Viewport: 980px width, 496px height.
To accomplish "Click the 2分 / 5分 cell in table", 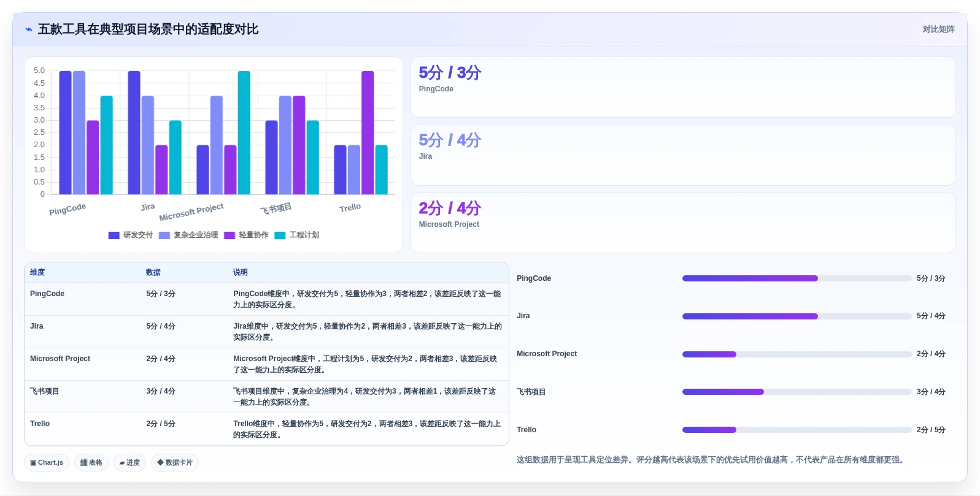I will [161, 424].
